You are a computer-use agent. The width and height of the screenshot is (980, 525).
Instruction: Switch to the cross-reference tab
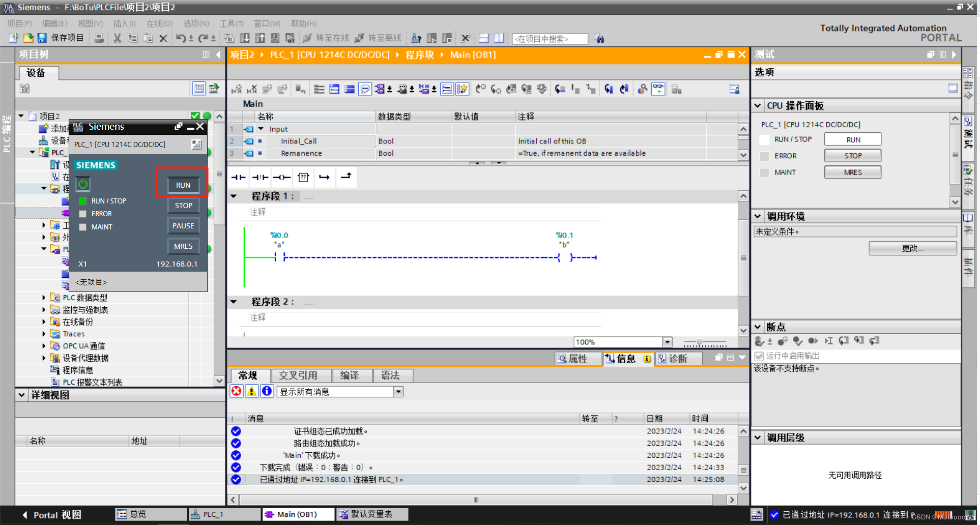tap(302, 375)
